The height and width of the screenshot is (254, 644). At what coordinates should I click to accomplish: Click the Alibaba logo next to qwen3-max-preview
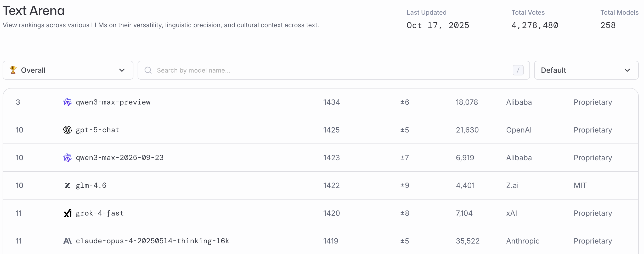coord(67,102)
